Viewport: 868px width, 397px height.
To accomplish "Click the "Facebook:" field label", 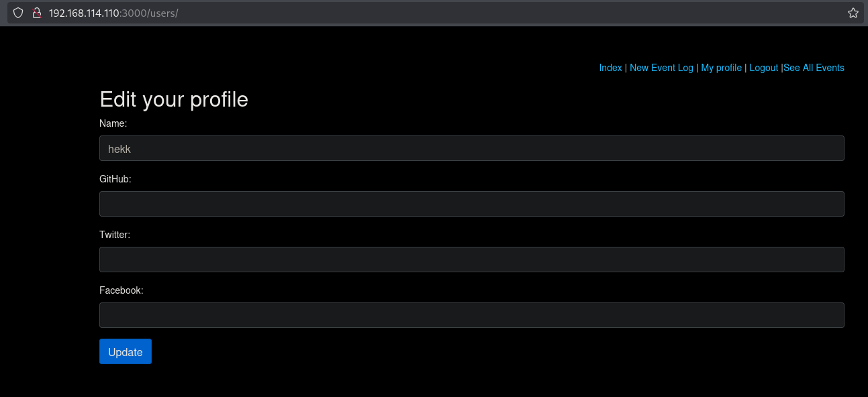I will pos(122,290).
